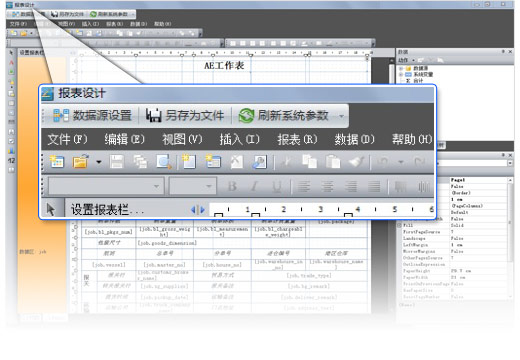The width and height of the screenshot is (520, 360).
Task: Click the Open folder icon in the callout toolbar
Action: click(81, 162)
